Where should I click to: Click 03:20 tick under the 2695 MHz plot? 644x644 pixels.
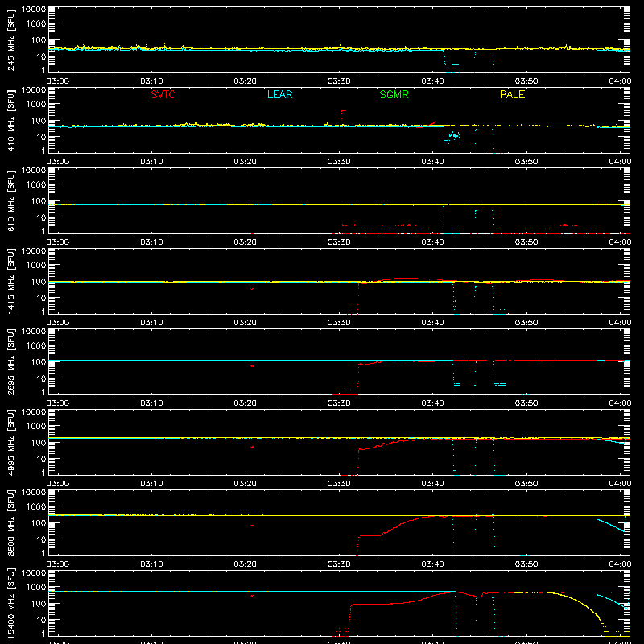(246, 403)
